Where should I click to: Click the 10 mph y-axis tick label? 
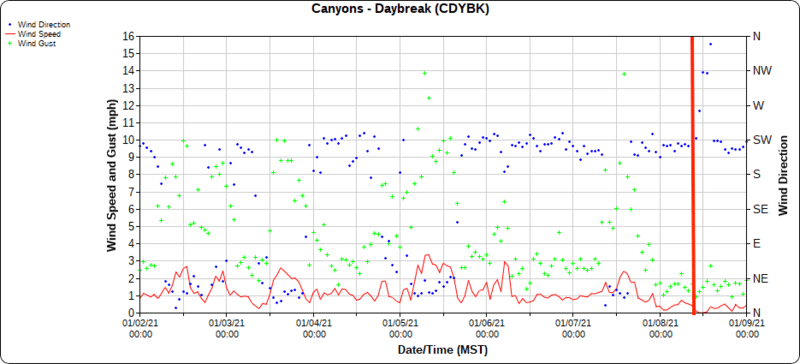[x=129, y=140]
